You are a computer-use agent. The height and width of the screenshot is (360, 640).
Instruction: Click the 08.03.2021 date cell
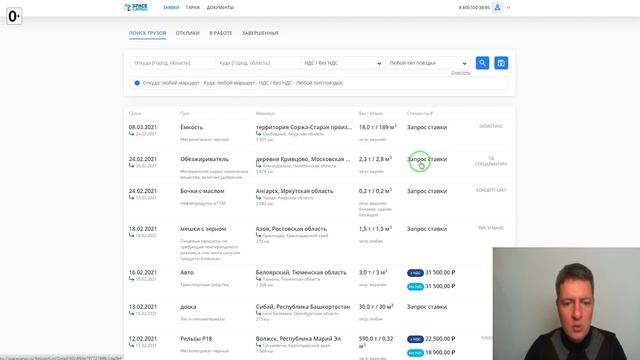point(143,127)
